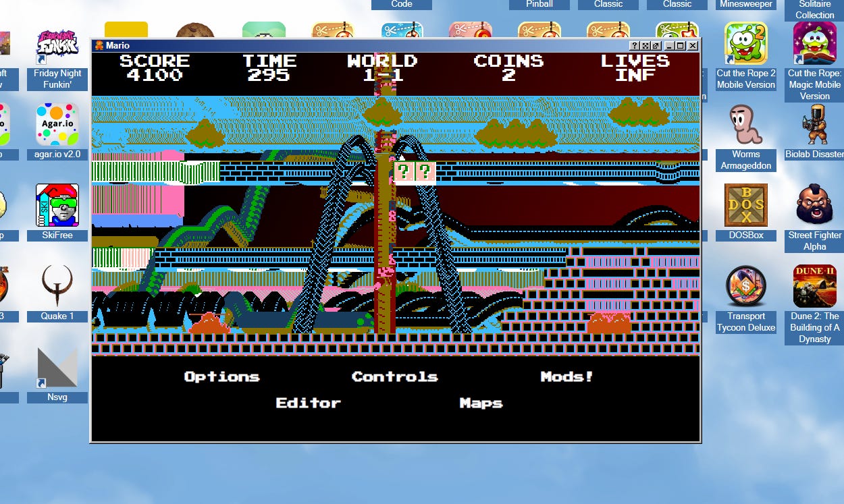Image resolution: width=844 pixels, height=504 pixels.
Task: Click the pop-out arrow button in Mario title bar
Action: pyautogui.click(x=655, y=46)
